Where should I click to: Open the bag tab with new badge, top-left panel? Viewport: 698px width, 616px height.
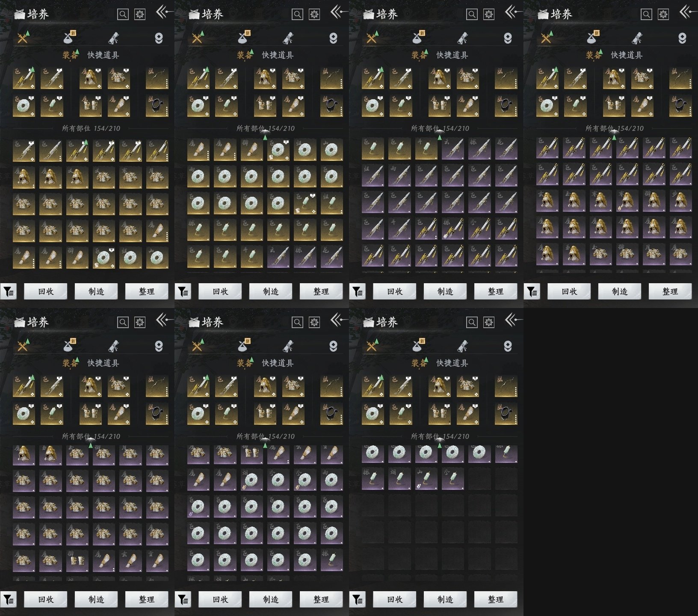coord(69,38)
